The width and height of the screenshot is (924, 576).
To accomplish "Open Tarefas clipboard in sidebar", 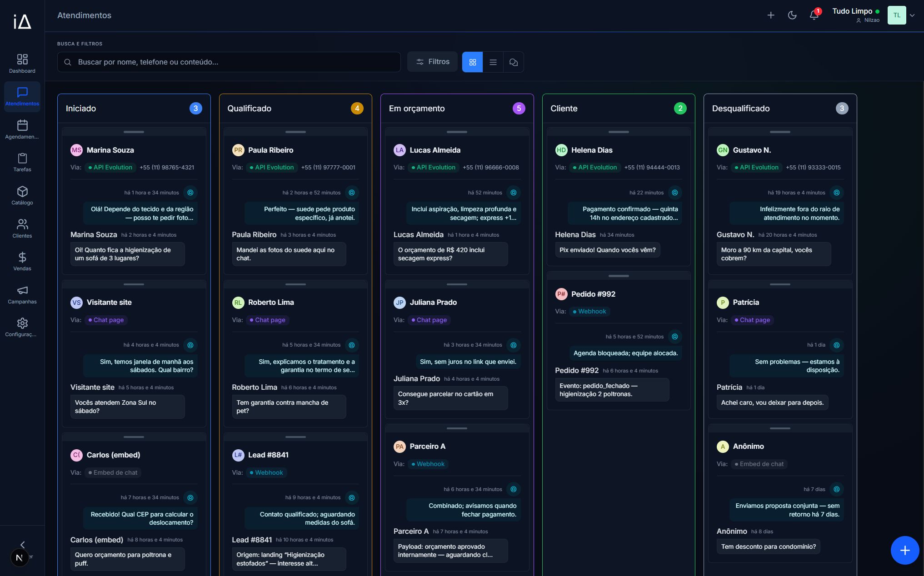I will click(22, 162).
